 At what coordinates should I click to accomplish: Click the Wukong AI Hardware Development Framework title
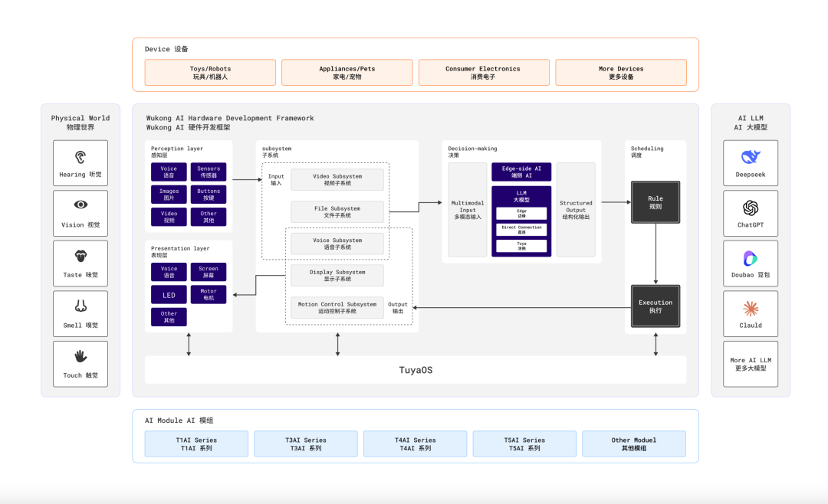click(230, 123)
